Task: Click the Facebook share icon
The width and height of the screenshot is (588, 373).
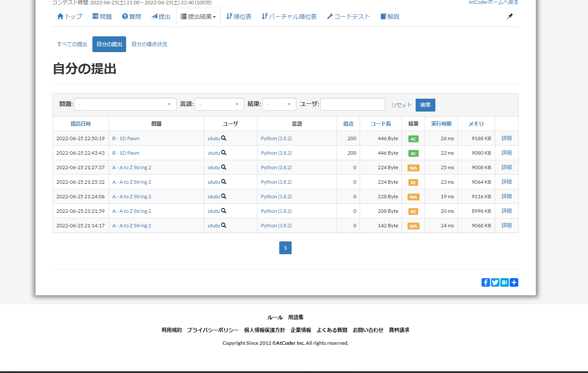Action: [485, 282]
